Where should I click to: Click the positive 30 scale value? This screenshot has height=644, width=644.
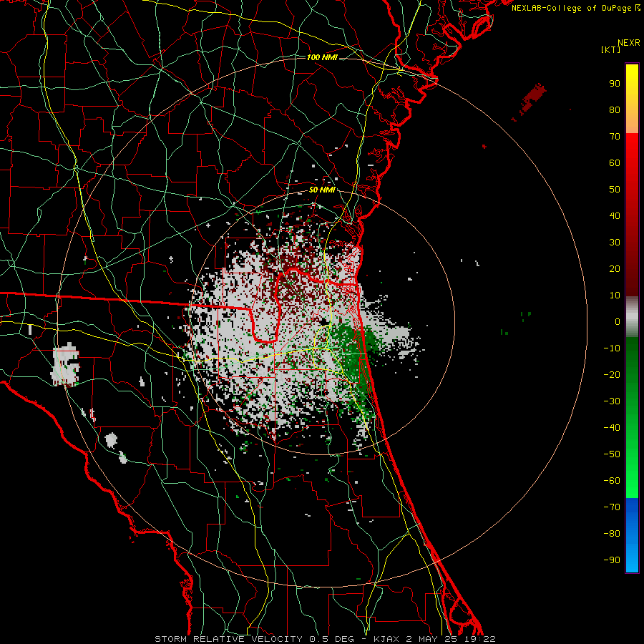(615, 243)
